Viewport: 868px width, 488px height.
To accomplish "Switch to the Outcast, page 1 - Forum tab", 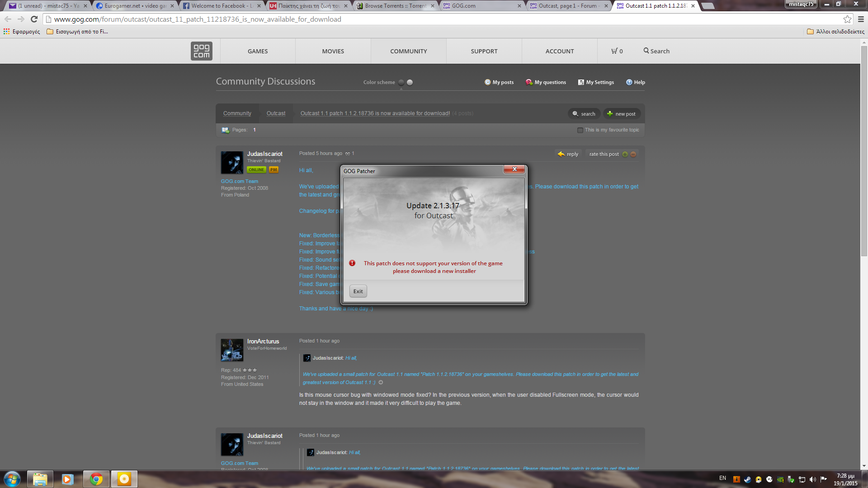I will point(568,6).
